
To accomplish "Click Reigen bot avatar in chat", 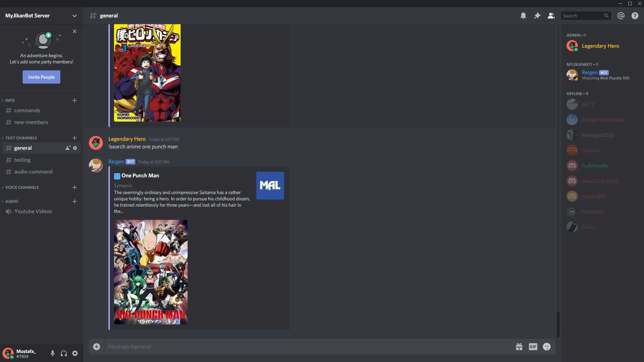I will pyautogui.click(x=96, y=165).
